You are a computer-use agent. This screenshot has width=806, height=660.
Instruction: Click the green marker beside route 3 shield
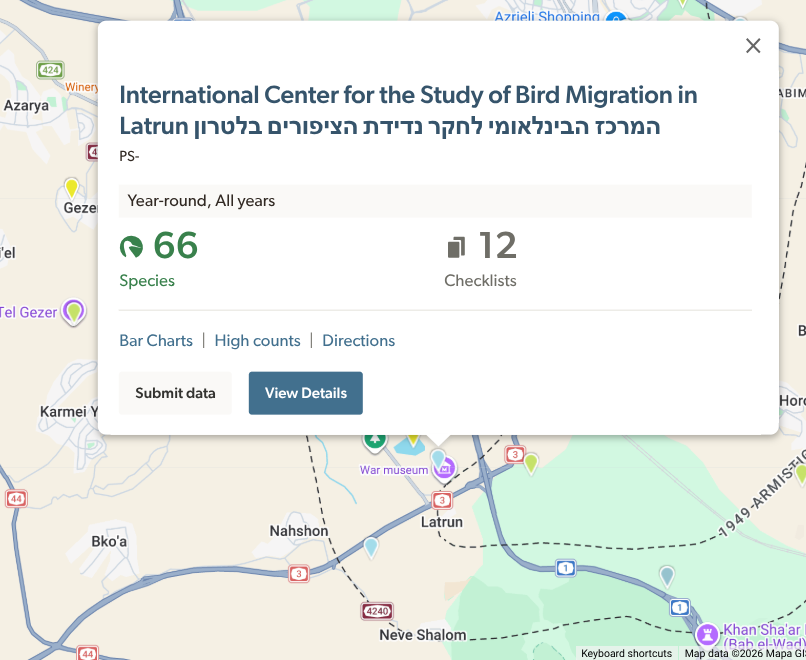pos(530,463)
